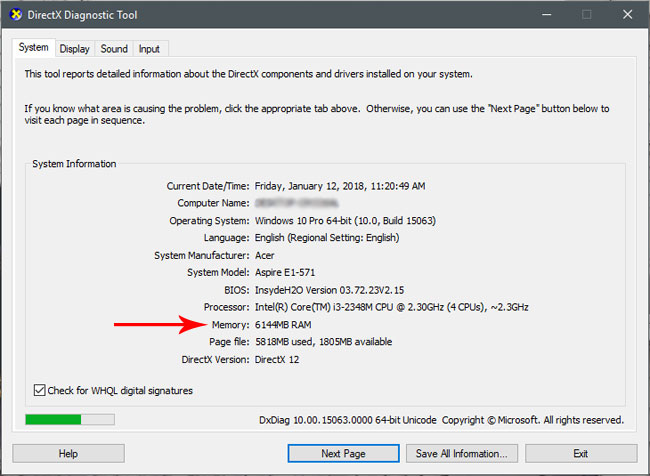Click Windows 10 Pro 64-bit operating system text
Image resolution: width=650 pixels, height=476 pixels.
(345, 221)
